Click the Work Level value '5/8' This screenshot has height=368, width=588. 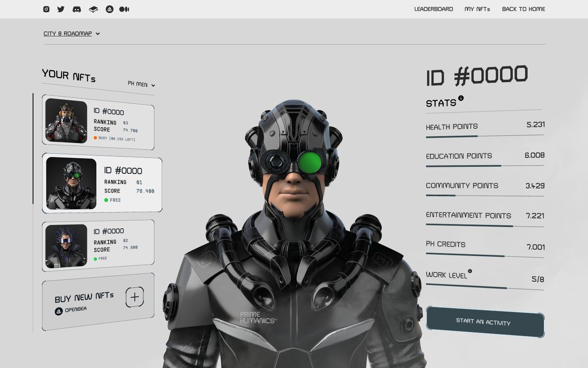pyautogui.click(x=538, y=279)
